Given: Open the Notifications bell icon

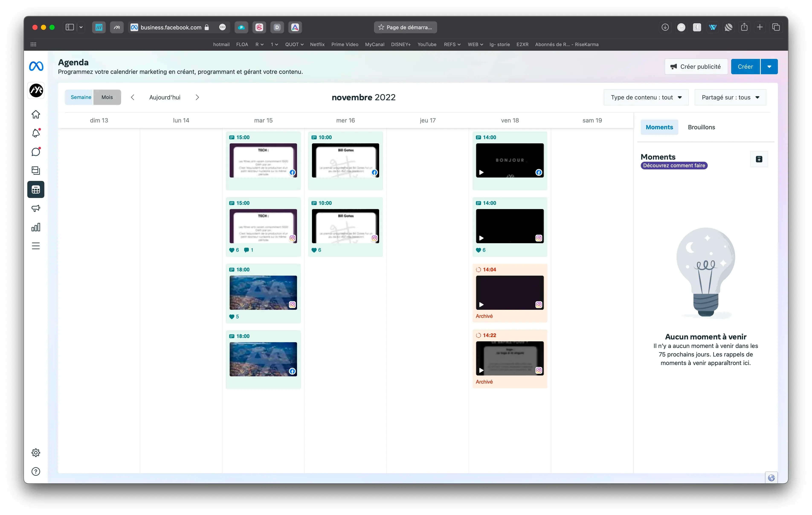Looking at the screenshot, I should (36, 133).
